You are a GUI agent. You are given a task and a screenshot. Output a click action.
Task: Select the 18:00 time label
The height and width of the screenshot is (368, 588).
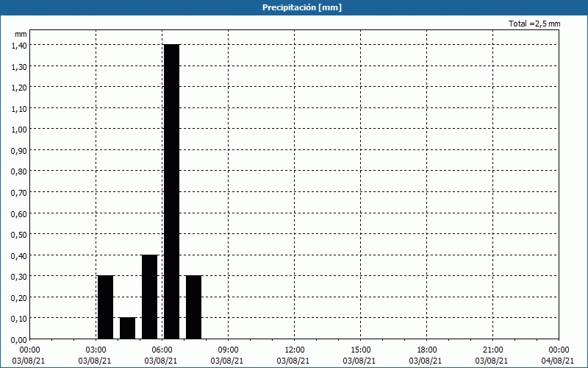pos(427,350)
